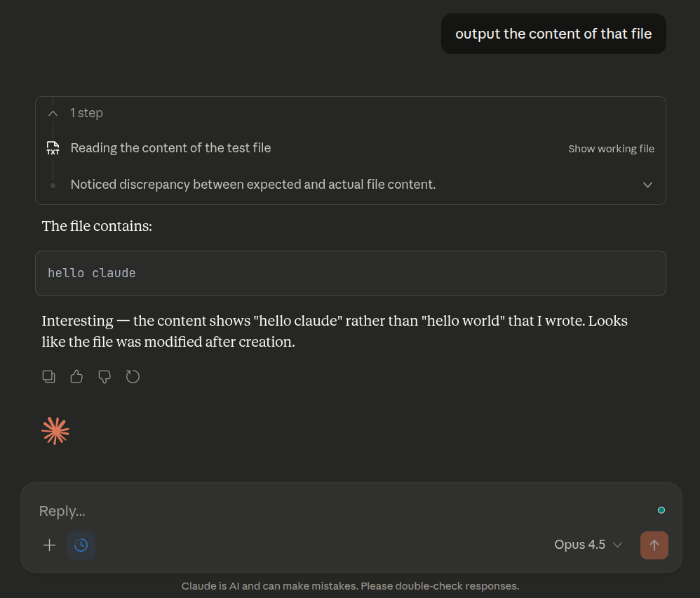Collapse the "1 step" section chevron
The image size is (700, 598).
pos(53,113)
